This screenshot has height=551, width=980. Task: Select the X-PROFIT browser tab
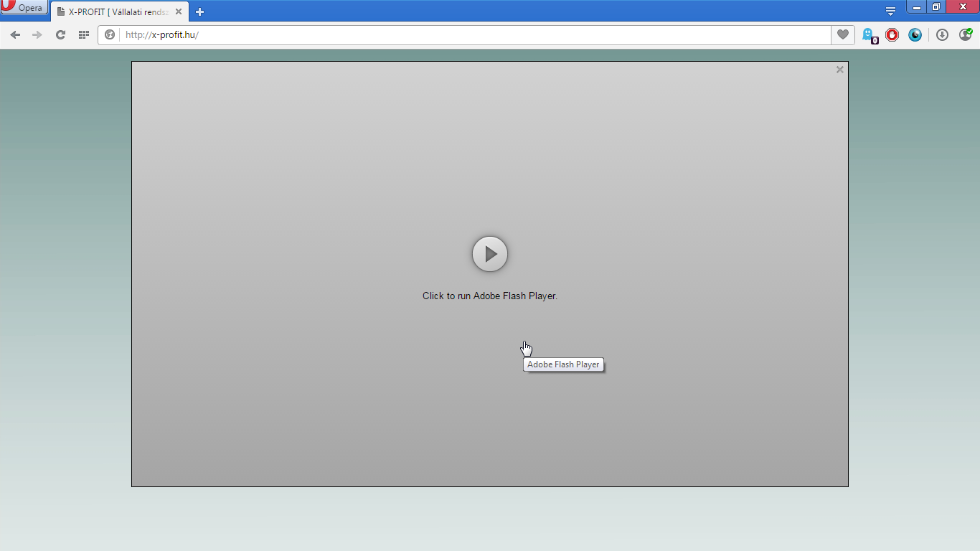click(119, 11)
